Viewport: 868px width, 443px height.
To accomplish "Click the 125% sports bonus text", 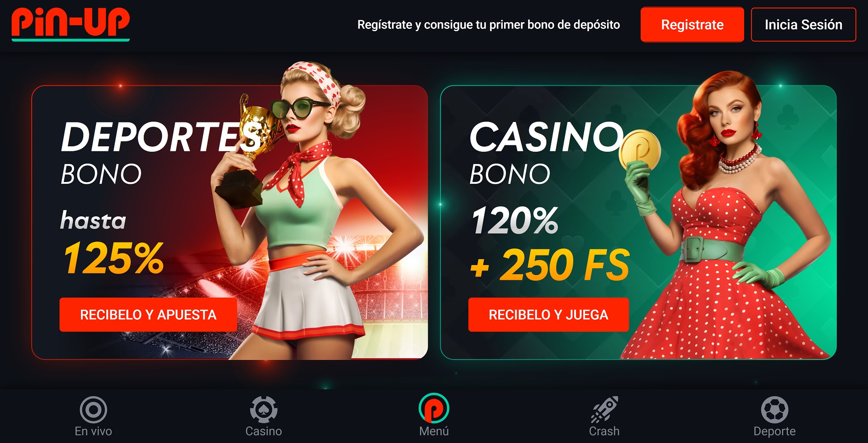I will 114,258.
